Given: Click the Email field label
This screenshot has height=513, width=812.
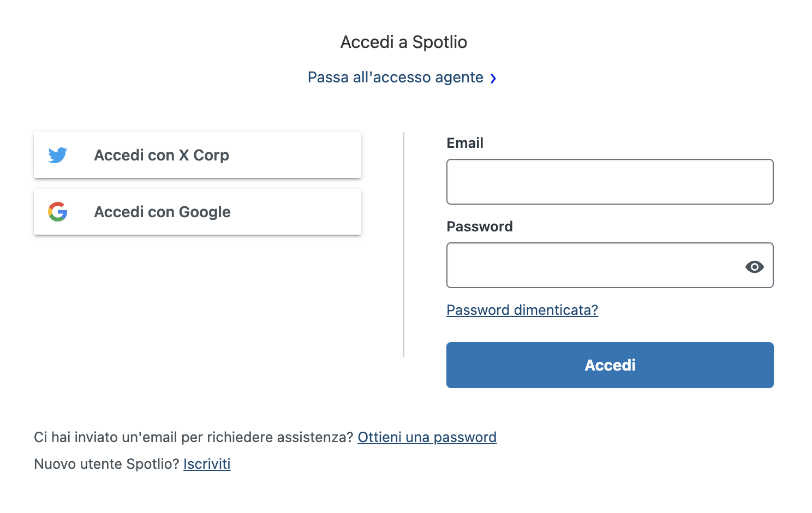Looking at the screenshot, I should pos(465,143).
